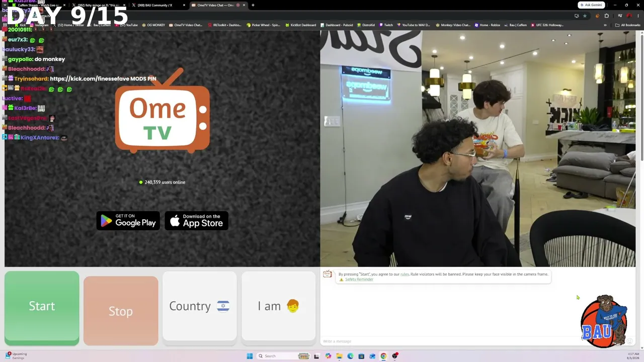Click the OmeTV logo on noise screen
Viewport: 644px width, 362px height.
[x=162, y=112]
